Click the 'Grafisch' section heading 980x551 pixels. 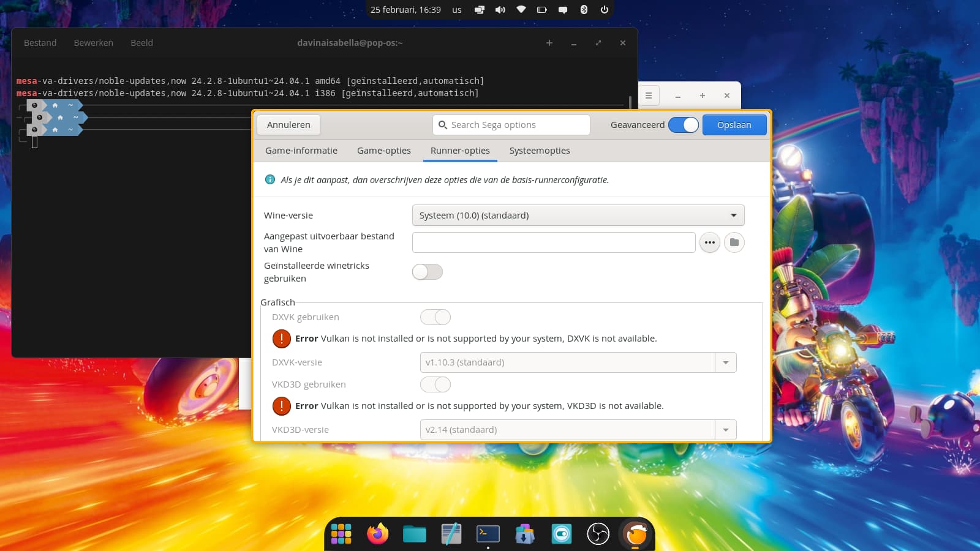pos(277,302)
